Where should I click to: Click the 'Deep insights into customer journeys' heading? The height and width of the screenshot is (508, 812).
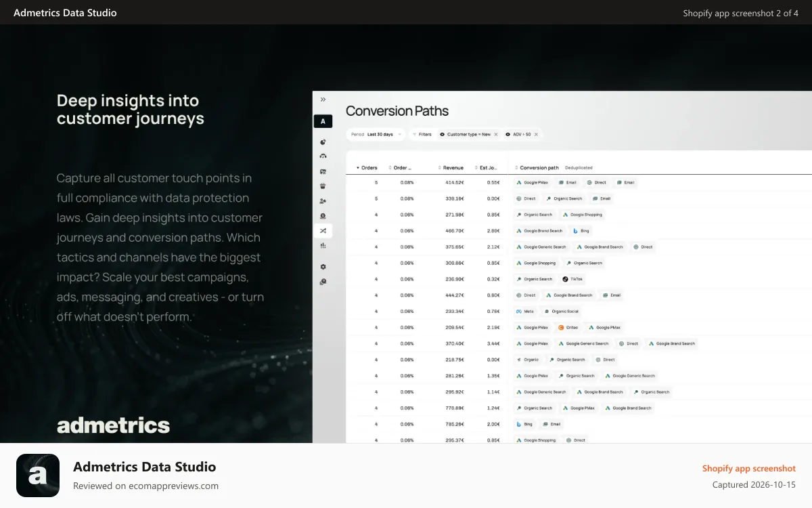[131, 110]
